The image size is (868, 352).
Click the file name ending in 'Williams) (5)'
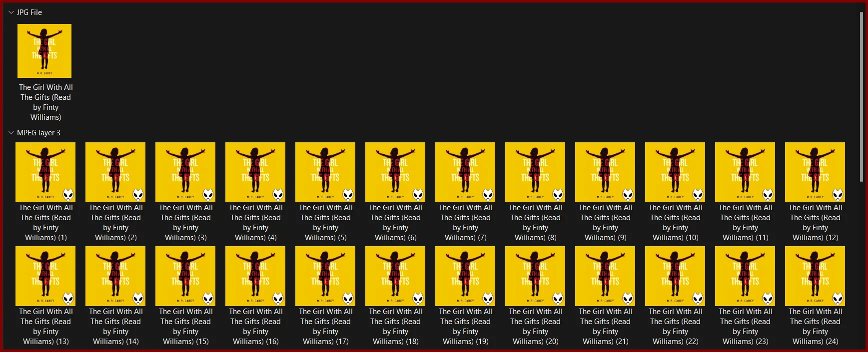click(x=326, y=223)
